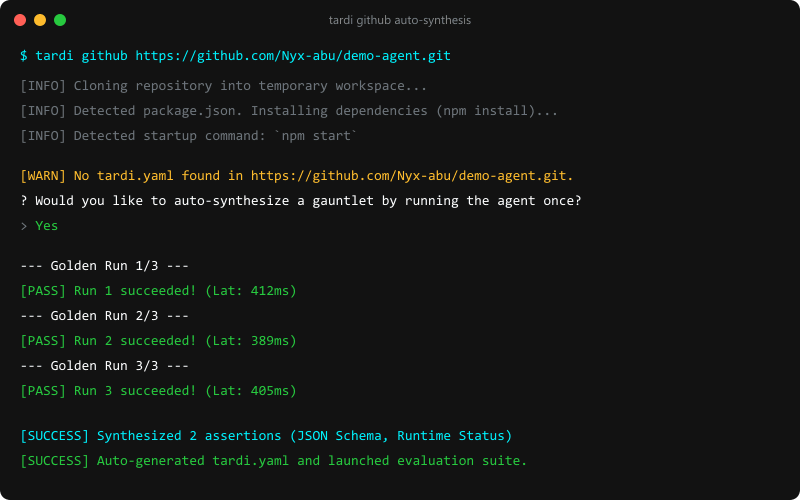Image resolution: width=800 pixels, height=500 pixels.
Task: Click the 'Auto-generated tardi.yaml' success line
Action: (x=273, y=461)
